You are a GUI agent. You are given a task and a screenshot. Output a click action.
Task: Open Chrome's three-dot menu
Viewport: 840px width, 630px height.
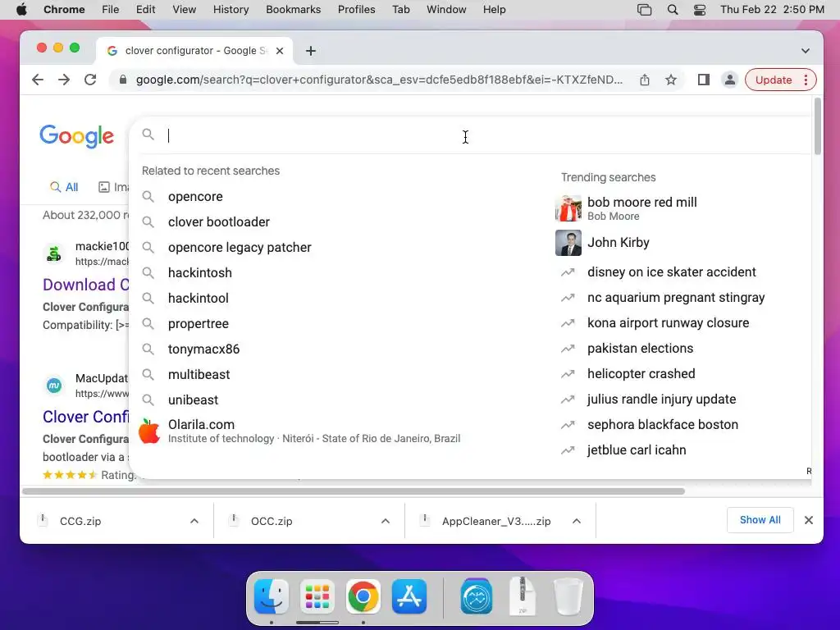coord(806,80)
